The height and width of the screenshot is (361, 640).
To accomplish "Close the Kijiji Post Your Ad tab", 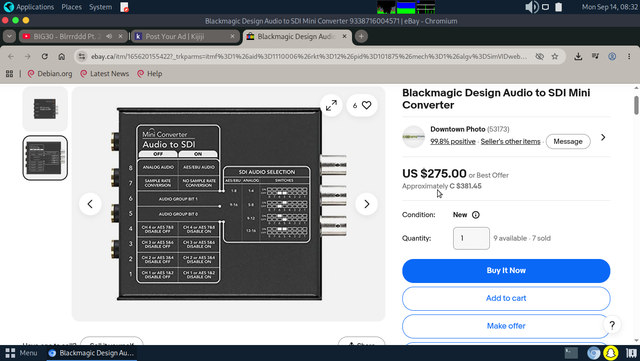I will 232,36.
